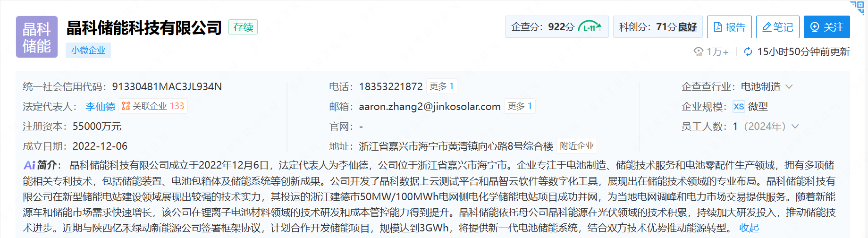The width and height of the screenshot is (868, 238).
Task: Show more phone numbers with 更多 1
Action: pyautogui.click(x=442, y=86)
